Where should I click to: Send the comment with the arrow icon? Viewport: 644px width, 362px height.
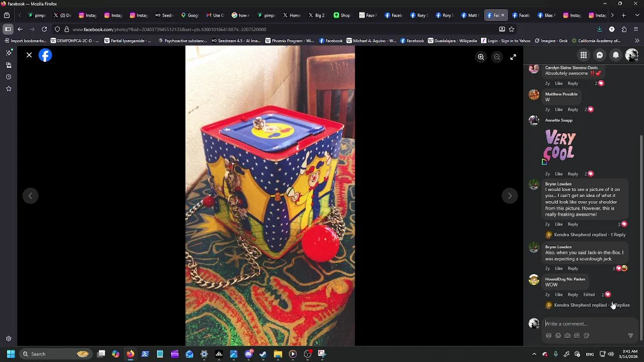(x=630, y=336)
